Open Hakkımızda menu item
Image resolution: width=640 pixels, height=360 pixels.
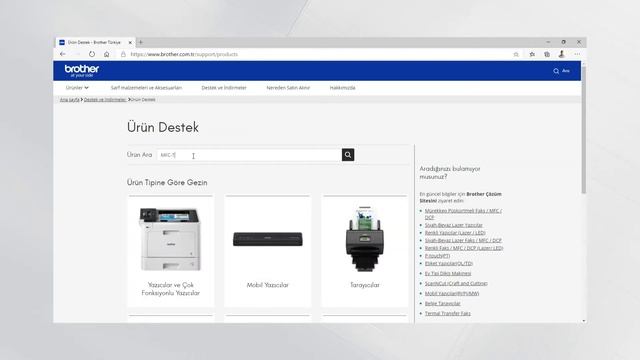coord(342,88)
